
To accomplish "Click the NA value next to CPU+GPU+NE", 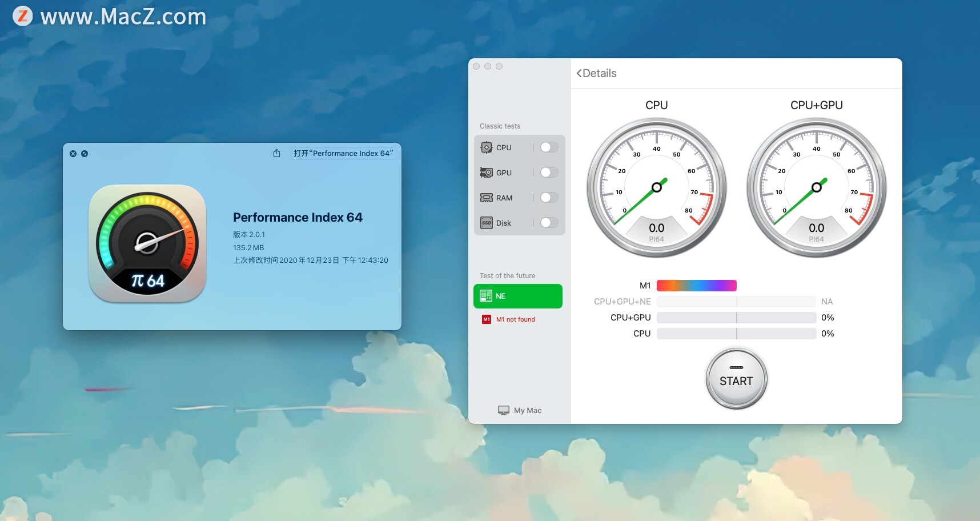I will [x=827, y=302].
